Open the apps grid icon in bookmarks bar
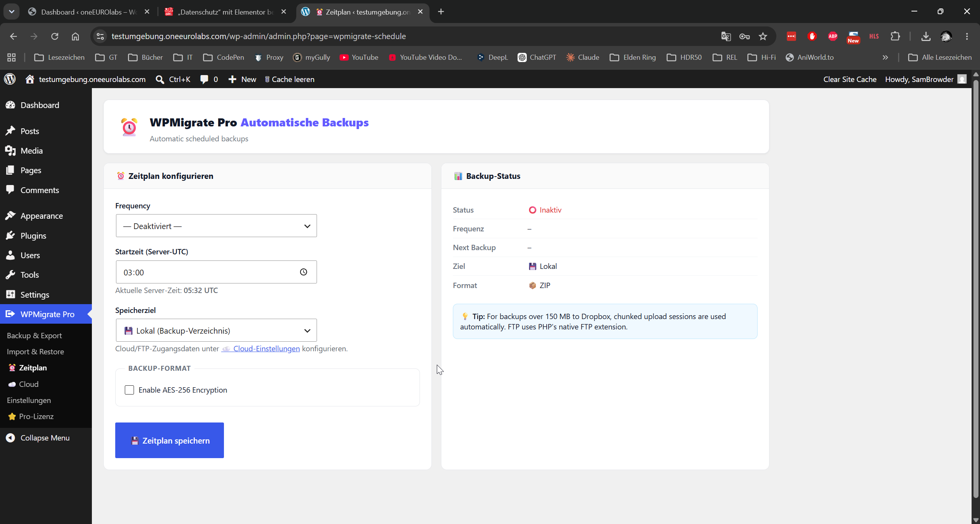The height and width of the screenshot is (524, 980). [11, 57]
